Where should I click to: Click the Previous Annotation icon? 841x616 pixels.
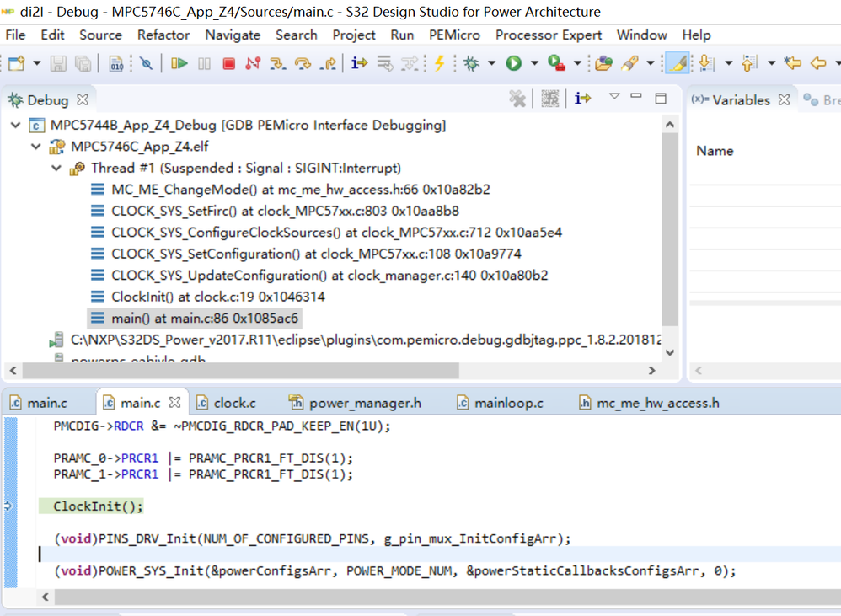(750, 64)
